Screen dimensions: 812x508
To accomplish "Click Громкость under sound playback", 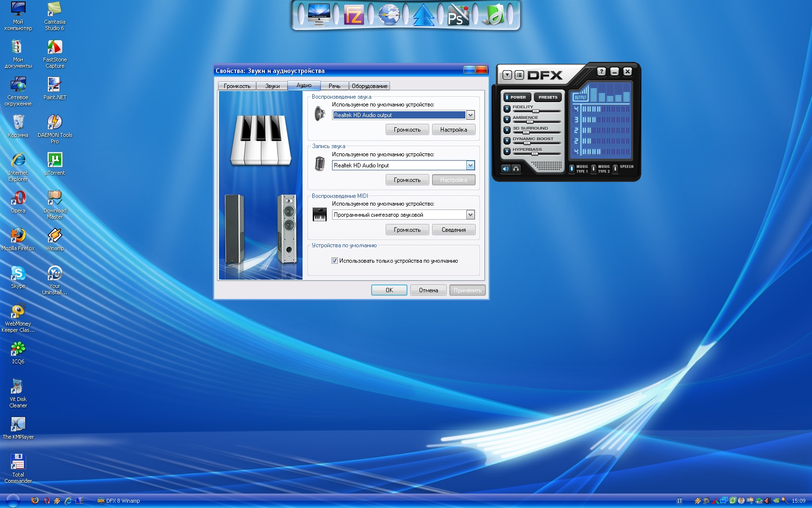I will [407, 130].
